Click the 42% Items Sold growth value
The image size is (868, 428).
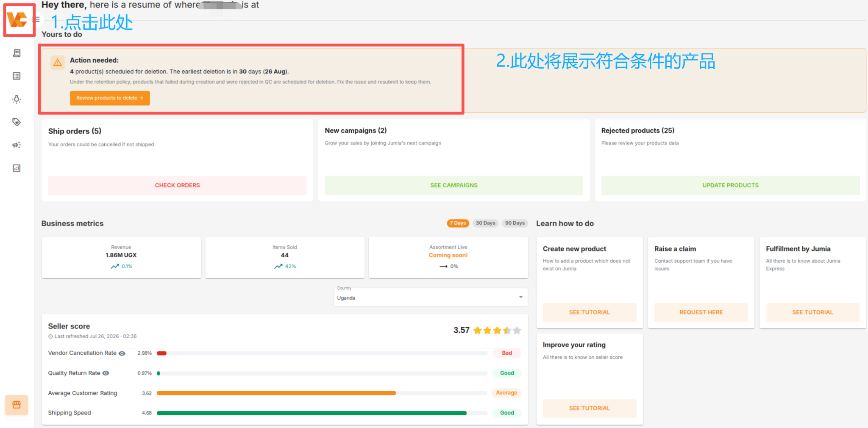point(290,267)
